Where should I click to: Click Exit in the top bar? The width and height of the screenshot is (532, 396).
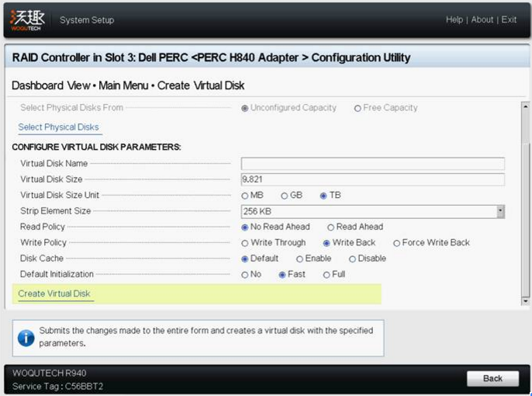509,19
